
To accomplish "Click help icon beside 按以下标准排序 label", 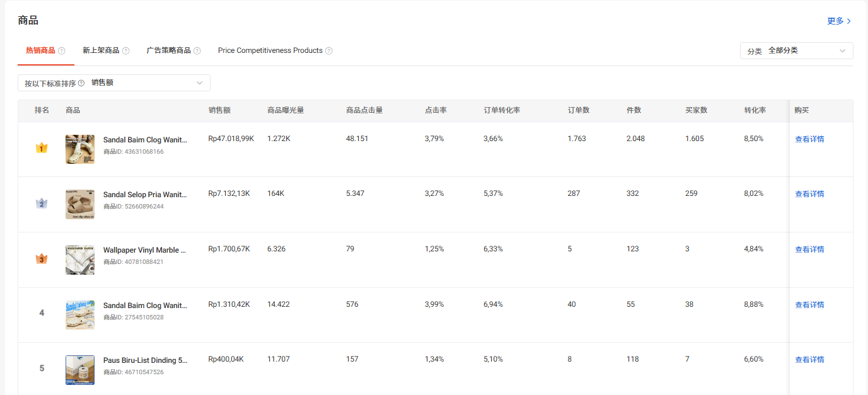I will 81,83.
